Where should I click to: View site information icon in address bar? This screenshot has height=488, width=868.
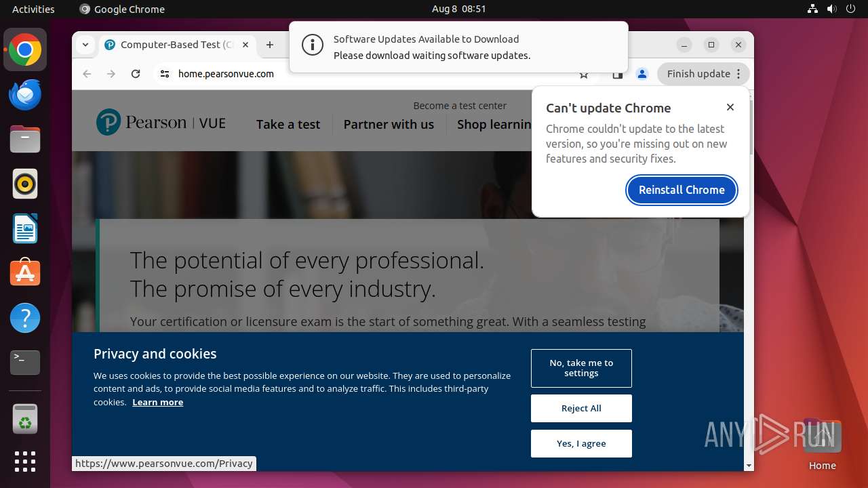tap(165, 74)
